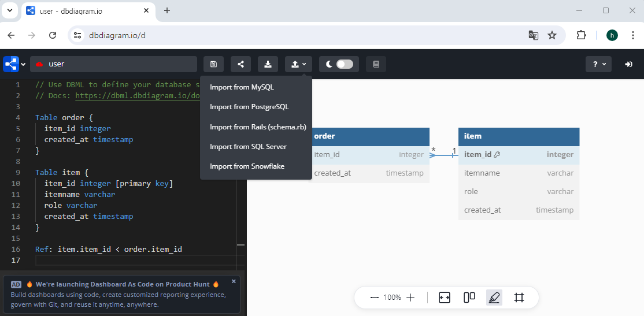The width and height of the screenshot is (644, 316).
Task: Zoom out with the minus button
Action: coord(374,298)
